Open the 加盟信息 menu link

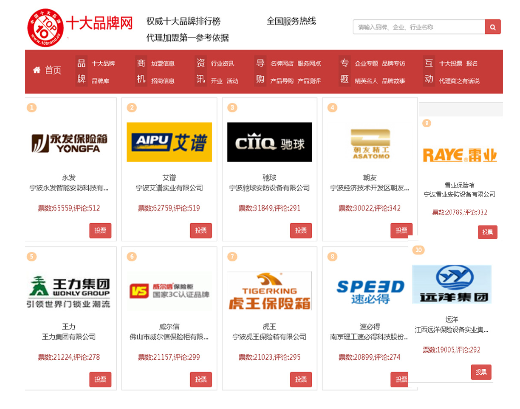point(163,63)
